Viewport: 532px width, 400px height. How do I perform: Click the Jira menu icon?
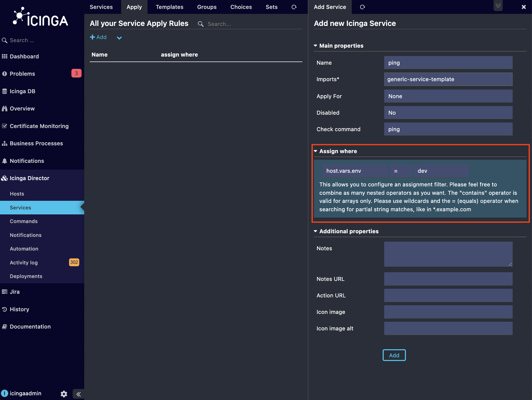[x=4, y=292]
